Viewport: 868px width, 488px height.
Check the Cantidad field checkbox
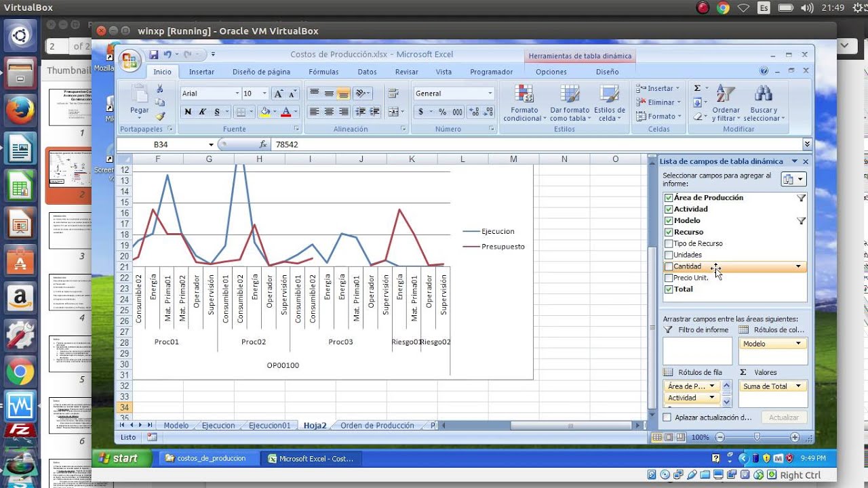669,266
